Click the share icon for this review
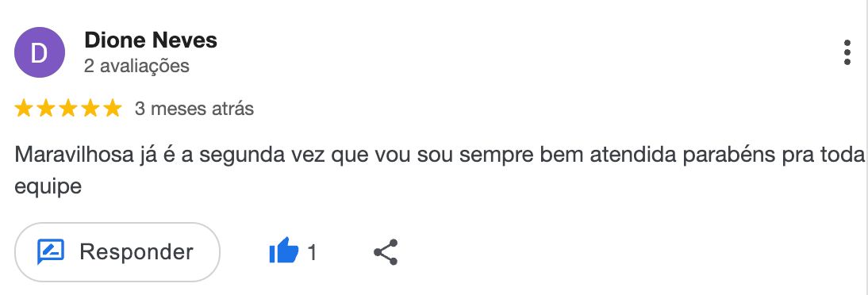The image size is (868, 295). tap(386, 252)
